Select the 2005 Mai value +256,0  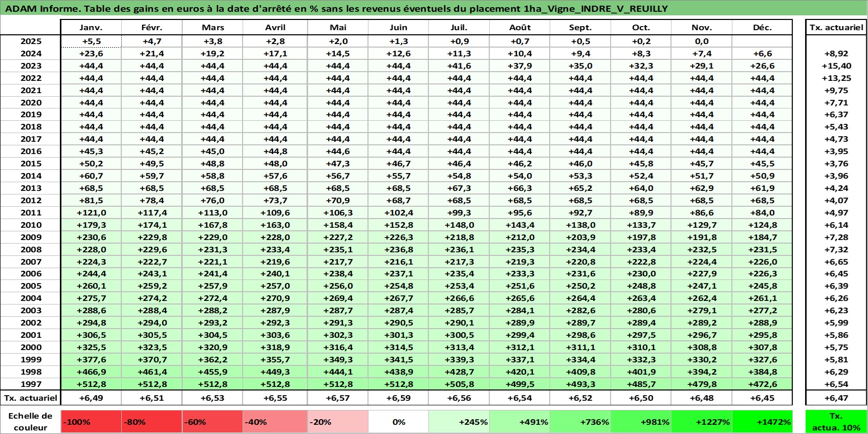(338, 286)
